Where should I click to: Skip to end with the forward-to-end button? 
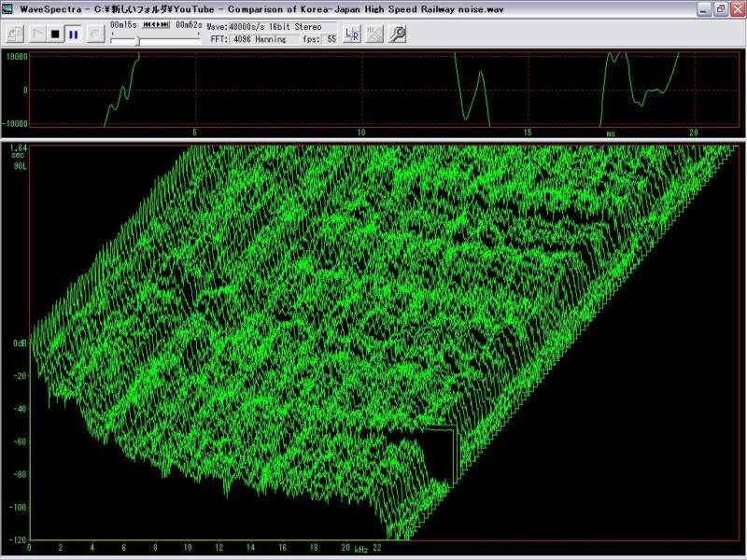pos(166,24)
